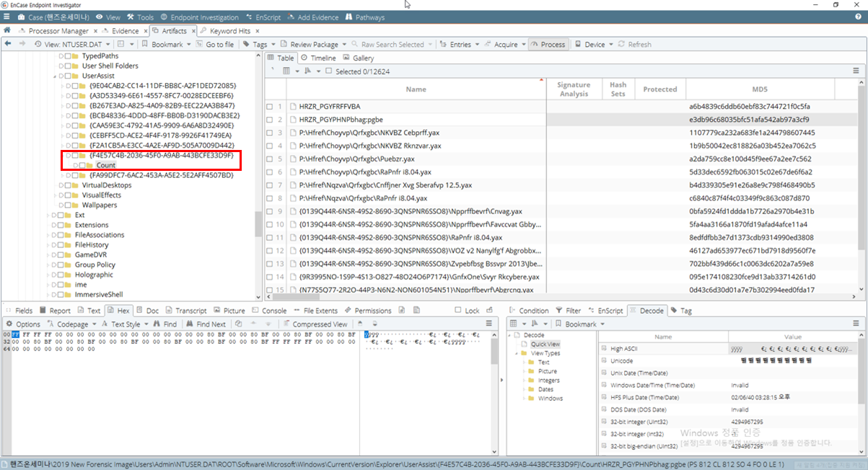
Task: Click Find Next in the Hex toolbar
Action: point(206,324)
